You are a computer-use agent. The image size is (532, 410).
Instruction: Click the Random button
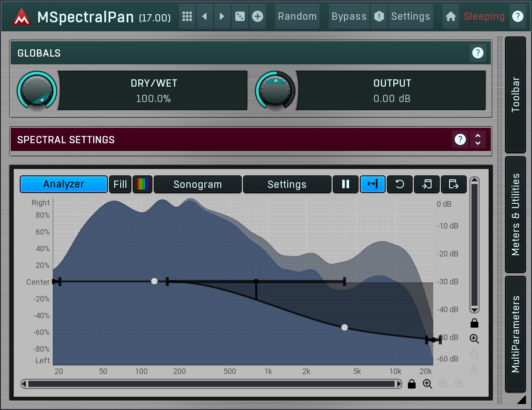pos(297,16)
